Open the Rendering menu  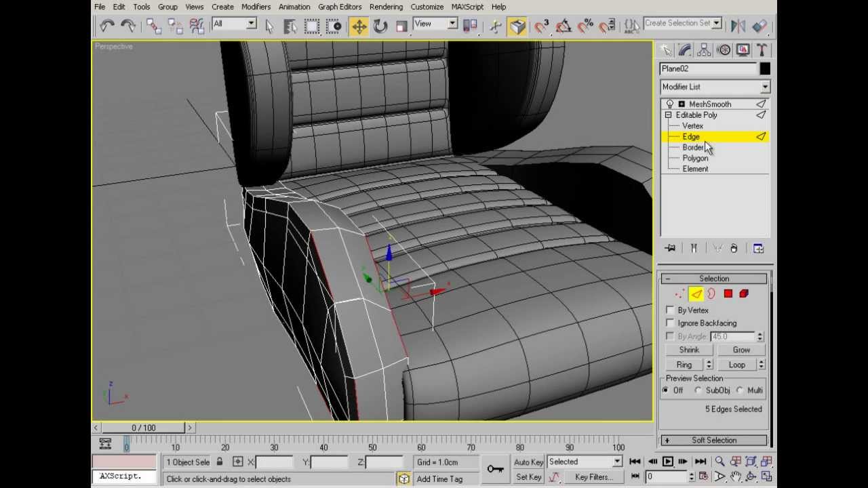(x=386, y=7)
